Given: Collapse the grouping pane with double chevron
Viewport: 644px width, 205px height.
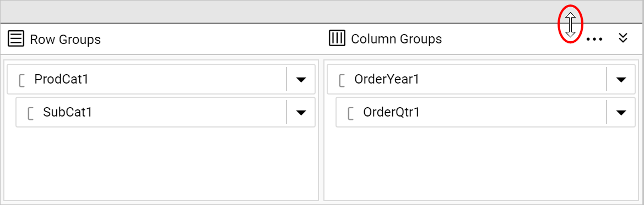Looking at the screenshot, I should pos(623,38).
